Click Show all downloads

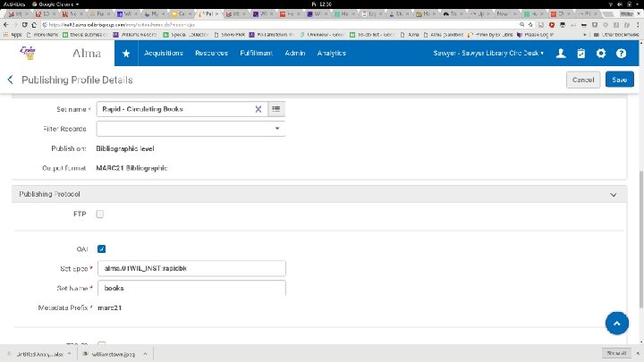[x=616, y=353]
